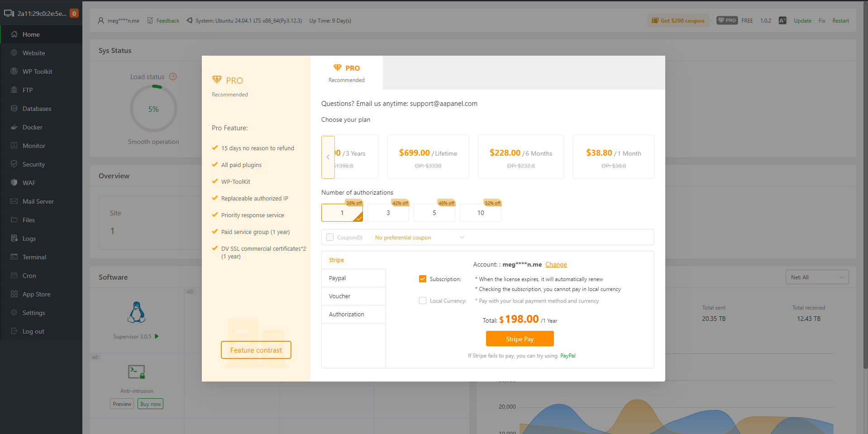Image resolution: width=868 pixels, height=434 pixels.
Task: Click the FTP icon in sidebar
Action: tap(14, 90)
